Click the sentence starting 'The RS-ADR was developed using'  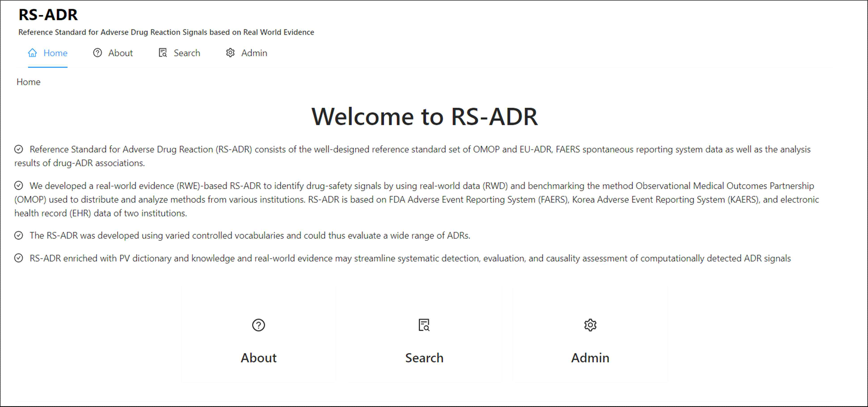click(x=250, y=235)
